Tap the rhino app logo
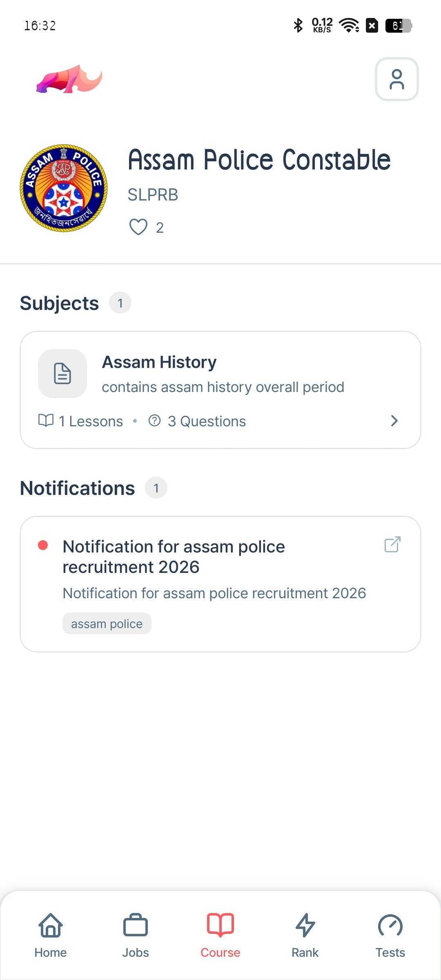Image resolution: width=441 pixels, height=980 pixels. (x=69, y=79)
